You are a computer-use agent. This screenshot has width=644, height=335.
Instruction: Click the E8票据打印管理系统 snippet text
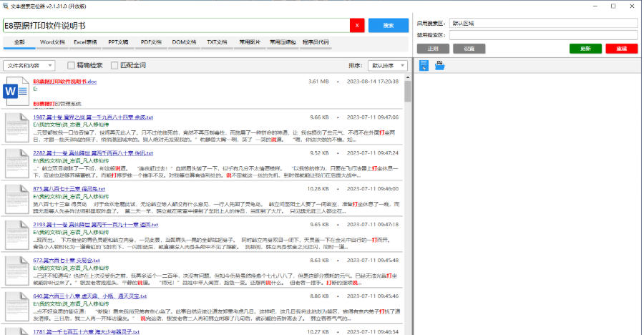coord(57,104)
